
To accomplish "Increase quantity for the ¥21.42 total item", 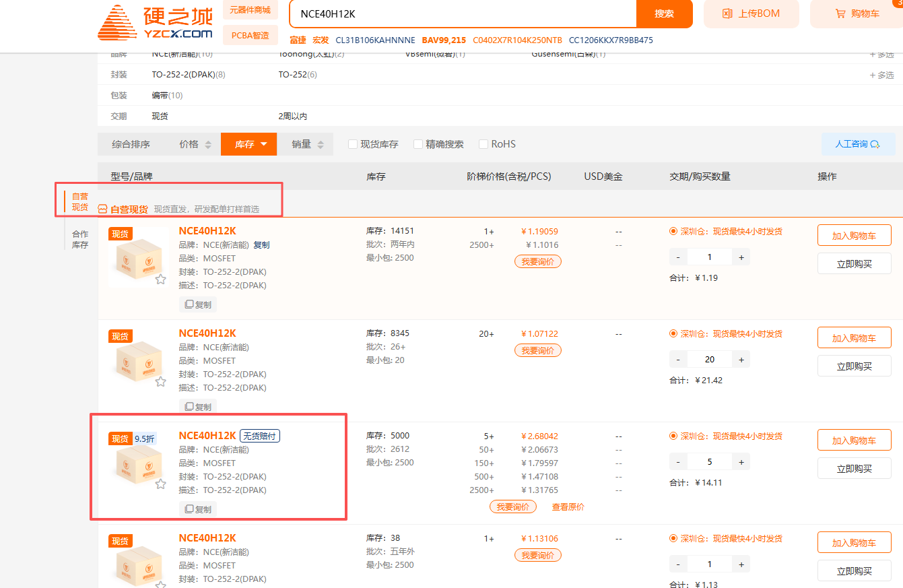I will click(741, 360).
